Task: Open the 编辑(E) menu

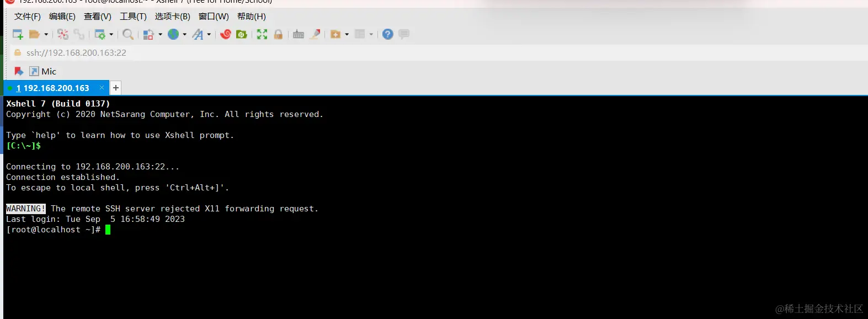Action: pos(62,17)
